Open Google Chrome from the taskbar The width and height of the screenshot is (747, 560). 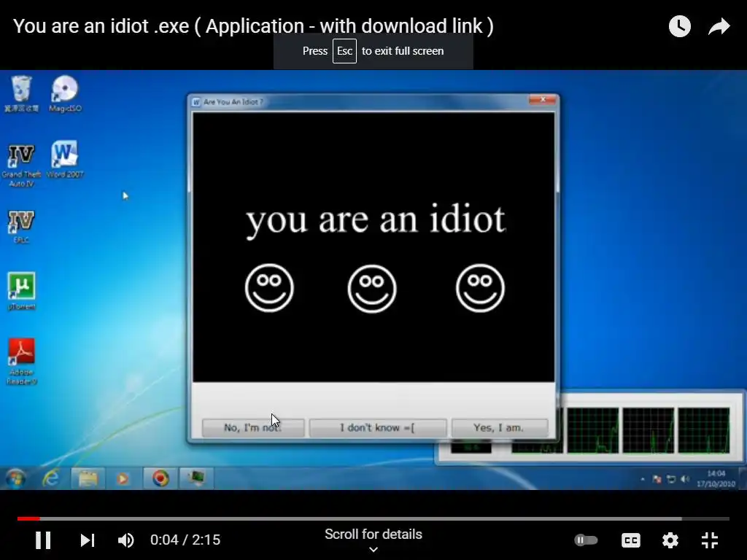[x=160, y=478]
